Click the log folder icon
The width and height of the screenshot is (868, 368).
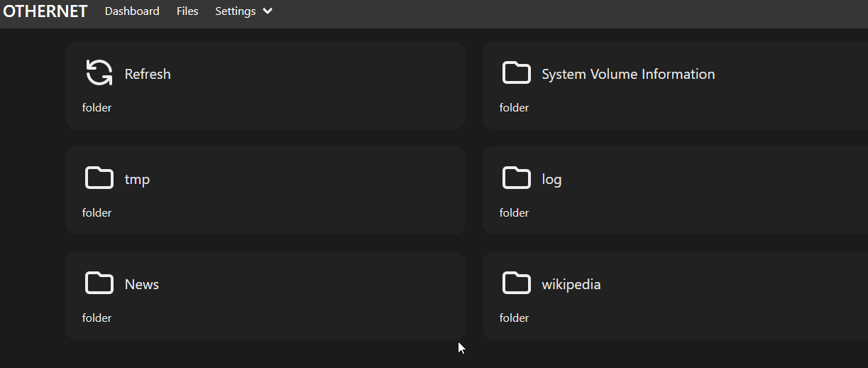point(517,178)
